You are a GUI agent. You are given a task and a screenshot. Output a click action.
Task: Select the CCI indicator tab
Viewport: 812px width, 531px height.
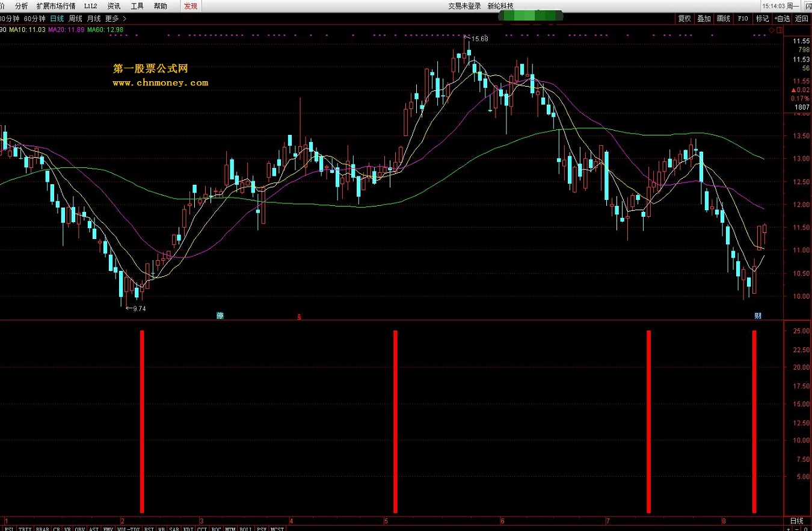(x=201, y=528)
